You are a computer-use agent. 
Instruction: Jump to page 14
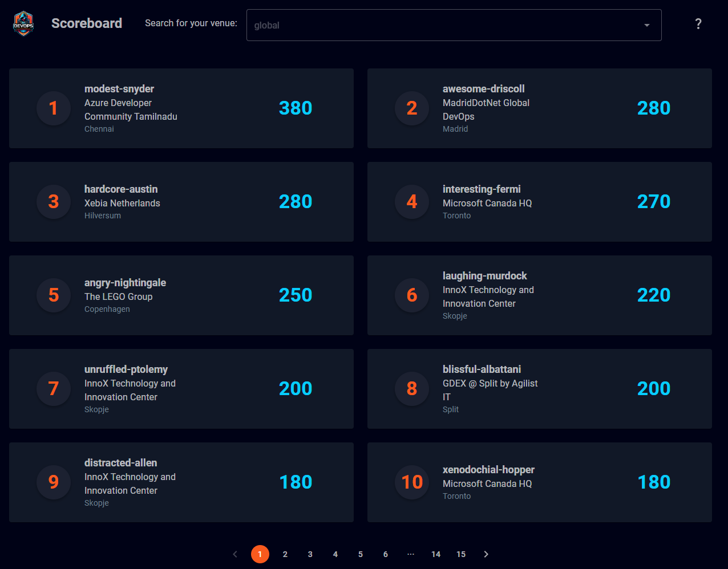click(x=436, y=554)
